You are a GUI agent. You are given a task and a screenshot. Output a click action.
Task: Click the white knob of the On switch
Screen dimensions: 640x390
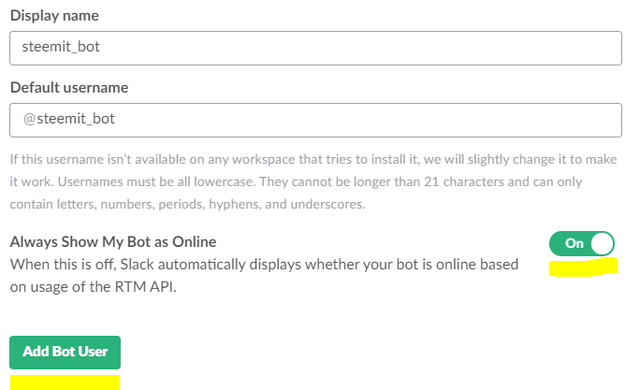pyautogui.click(x=602, y=244)
